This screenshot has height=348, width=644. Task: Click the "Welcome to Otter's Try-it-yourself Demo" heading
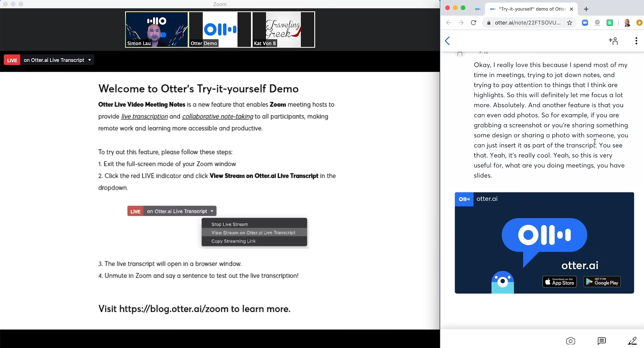[x=198, y=89]
